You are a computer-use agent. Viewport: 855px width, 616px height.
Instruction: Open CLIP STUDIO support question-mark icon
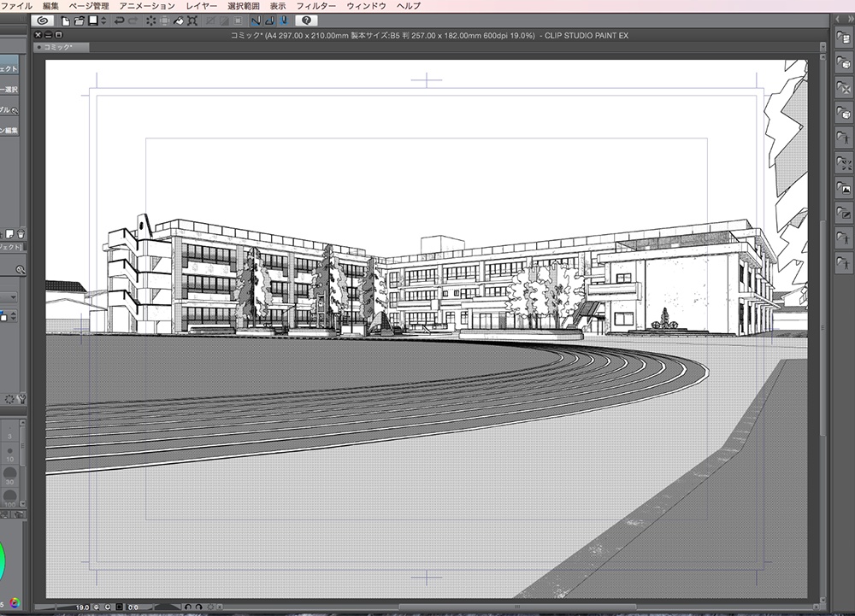[x=306, y=21]
